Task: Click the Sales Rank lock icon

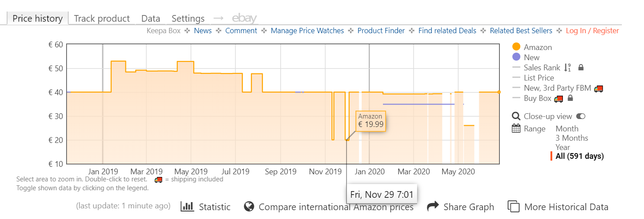Action: (x=581, y=68)
